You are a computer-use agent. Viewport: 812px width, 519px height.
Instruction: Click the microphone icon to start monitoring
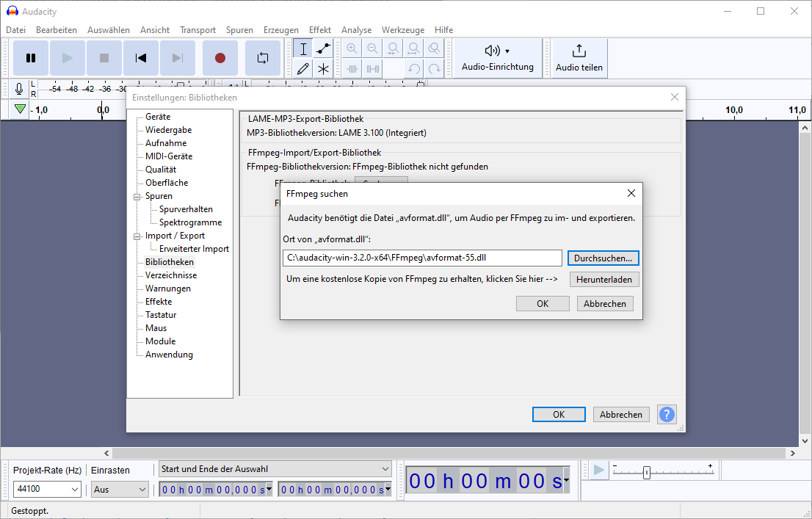tap(18, 89)
